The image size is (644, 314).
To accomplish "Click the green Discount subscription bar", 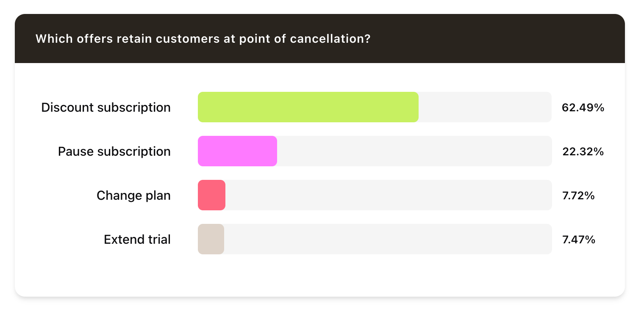I will tap(308, 107).
